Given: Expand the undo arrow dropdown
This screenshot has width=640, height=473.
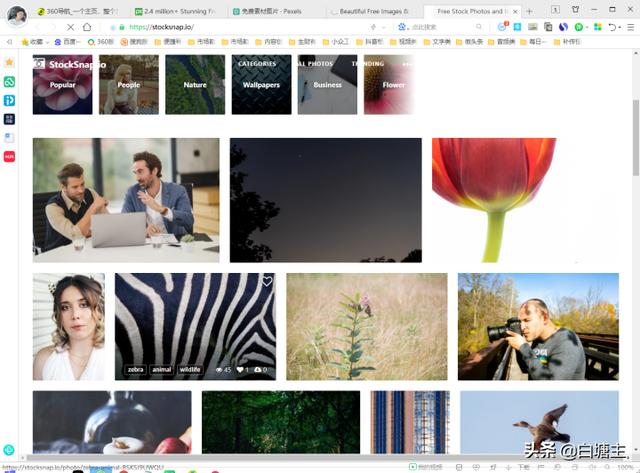Looking at the screenshot, I should point(620,27).
